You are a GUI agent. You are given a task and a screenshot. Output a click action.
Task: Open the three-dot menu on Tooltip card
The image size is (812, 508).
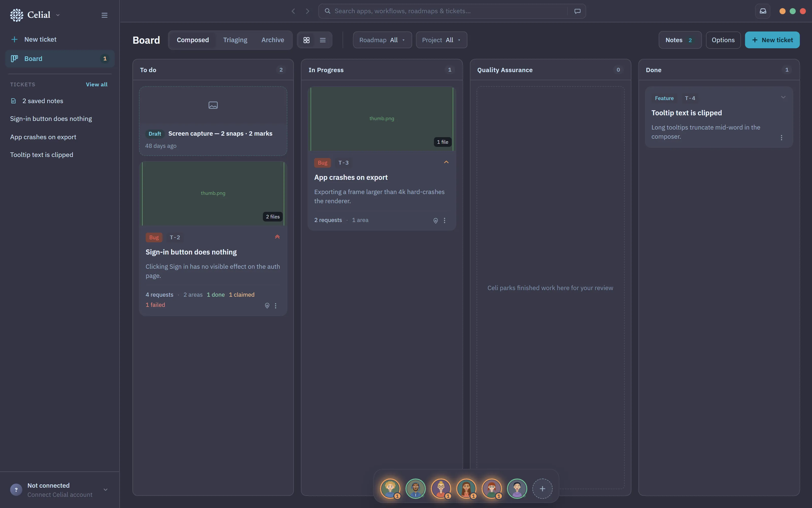tap(782, 138)
